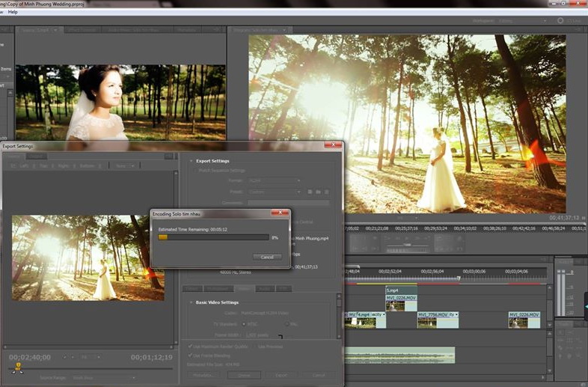This screenshot has width=588, height=387.
Task: Click the set In point triangle under the playhead
Action: (15, 371)
